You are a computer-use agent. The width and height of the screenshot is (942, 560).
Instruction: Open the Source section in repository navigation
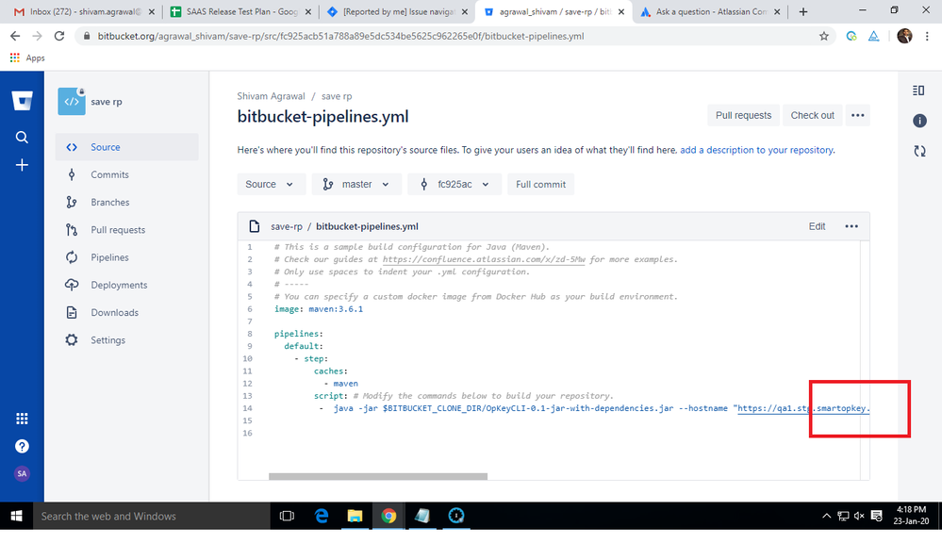click(x=126, y=147)
